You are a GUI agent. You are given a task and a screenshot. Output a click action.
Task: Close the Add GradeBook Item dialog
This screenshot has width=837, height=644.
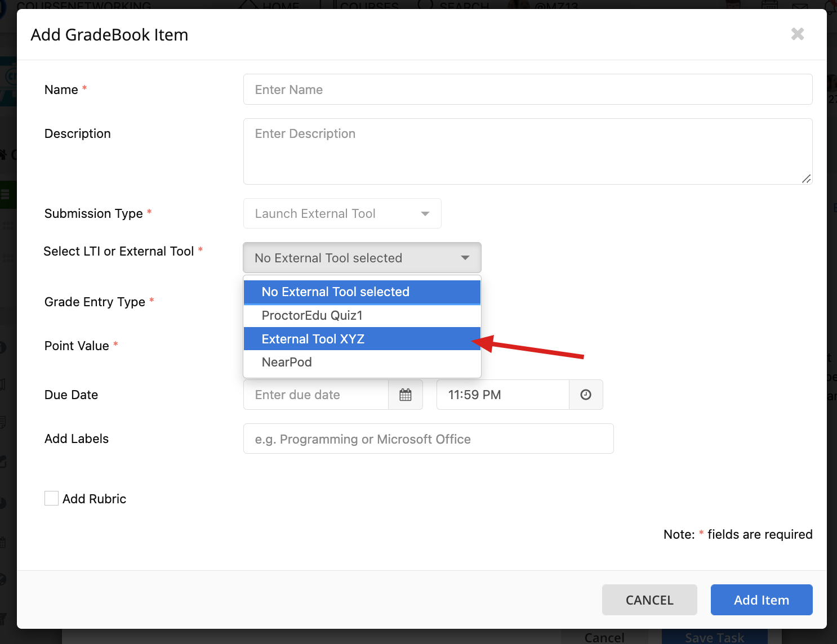coord(798,34)
